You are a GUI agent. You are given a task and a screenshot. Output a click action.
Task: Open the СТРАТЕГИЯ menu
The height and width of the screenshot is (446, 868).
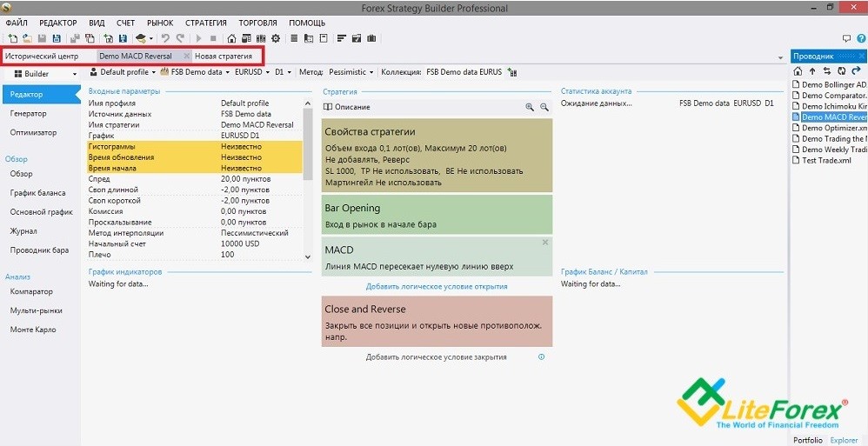click(205, 23)
